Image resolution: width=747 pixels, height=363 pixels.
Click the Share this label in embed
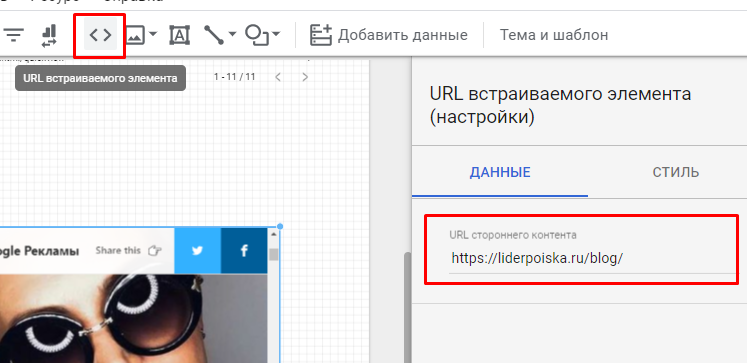point(118,251)
